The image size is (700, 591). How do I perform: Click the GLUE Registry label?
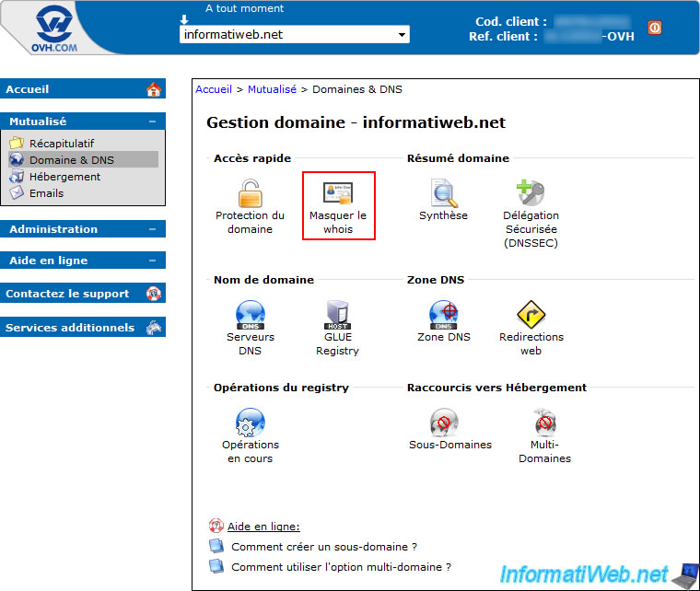coord(337,343)
